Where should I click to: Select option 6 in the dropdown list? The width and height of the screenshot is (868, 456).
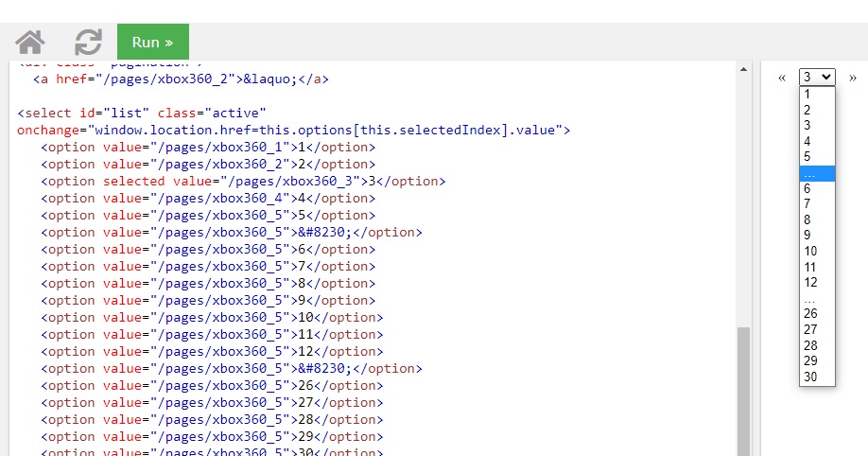tap(817, 188)
